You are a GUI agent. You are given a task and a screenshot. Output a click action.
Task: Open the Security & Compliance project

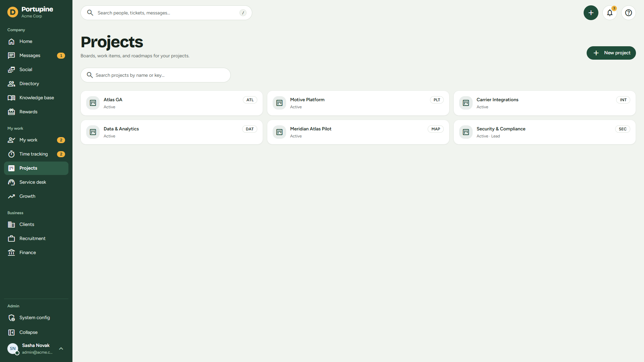point(545,132)
